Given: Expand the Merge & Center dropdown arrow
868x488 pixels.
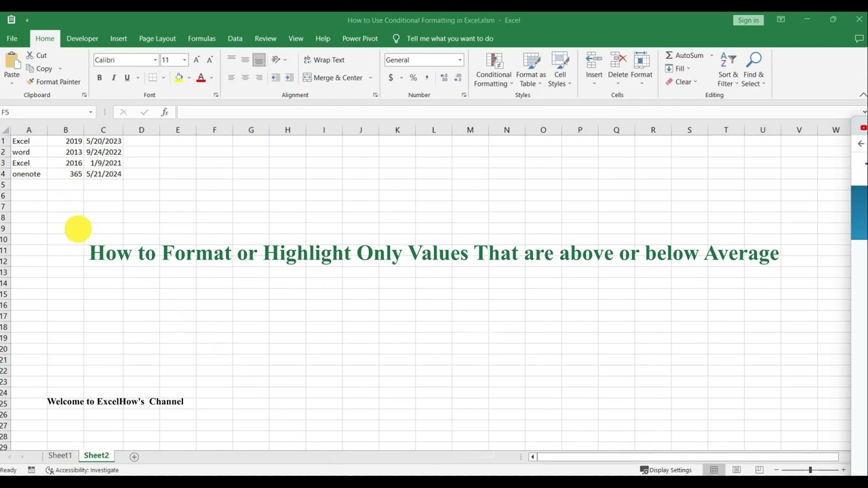Looking at the screenshot, I should coord(370,78).
